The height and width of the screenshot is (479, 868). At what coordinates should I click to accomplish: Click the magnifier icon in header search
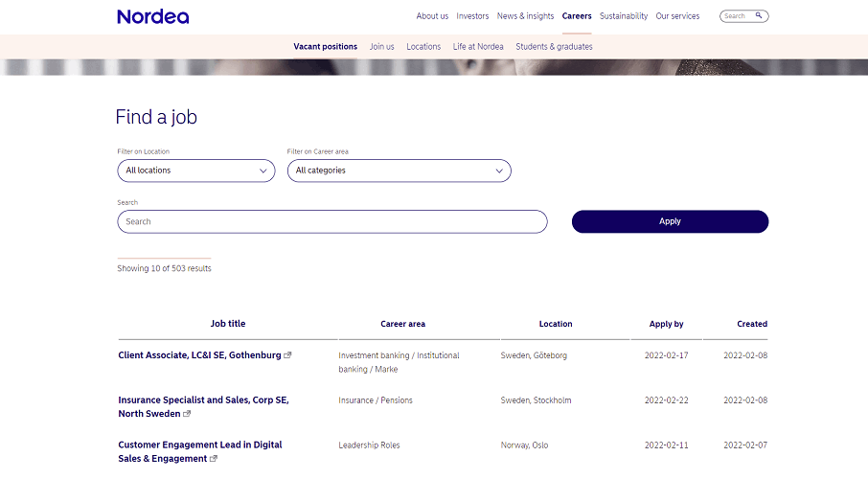click(x=759, y=15)
